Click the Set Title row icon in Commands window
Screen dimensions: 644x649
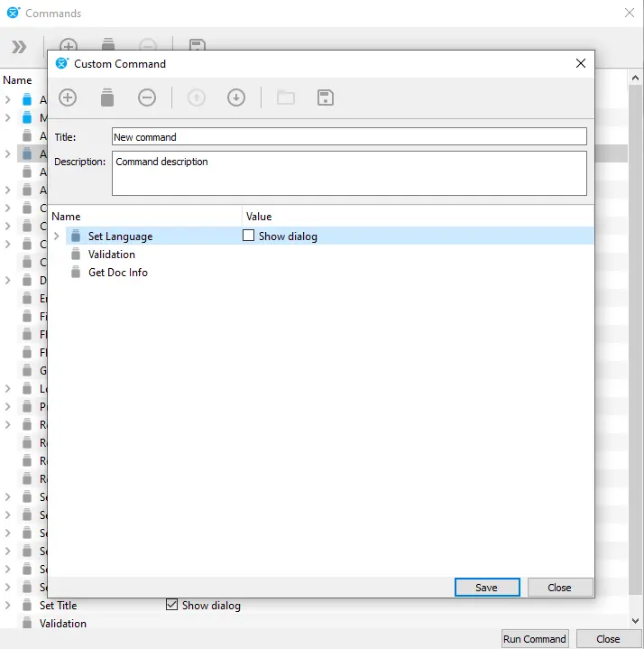[x=27, y=605]
